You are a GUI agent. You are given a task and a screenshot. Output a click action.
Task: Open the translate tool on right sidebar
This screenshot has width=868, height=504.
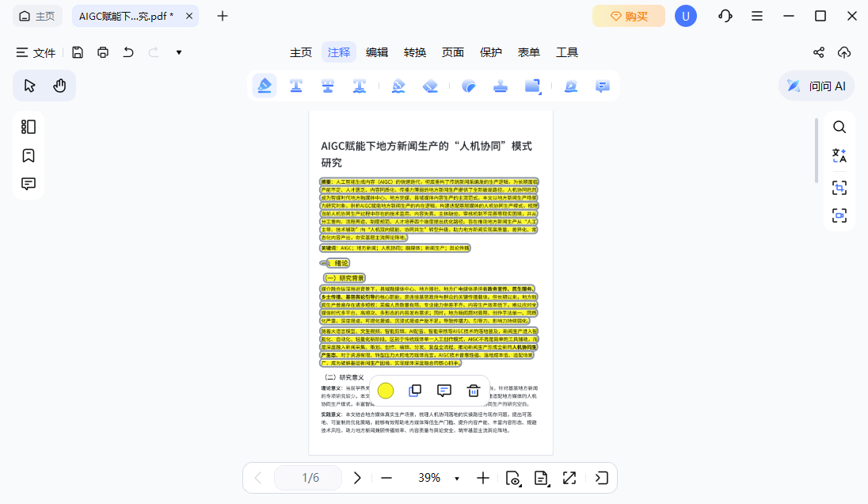point(839,155)
